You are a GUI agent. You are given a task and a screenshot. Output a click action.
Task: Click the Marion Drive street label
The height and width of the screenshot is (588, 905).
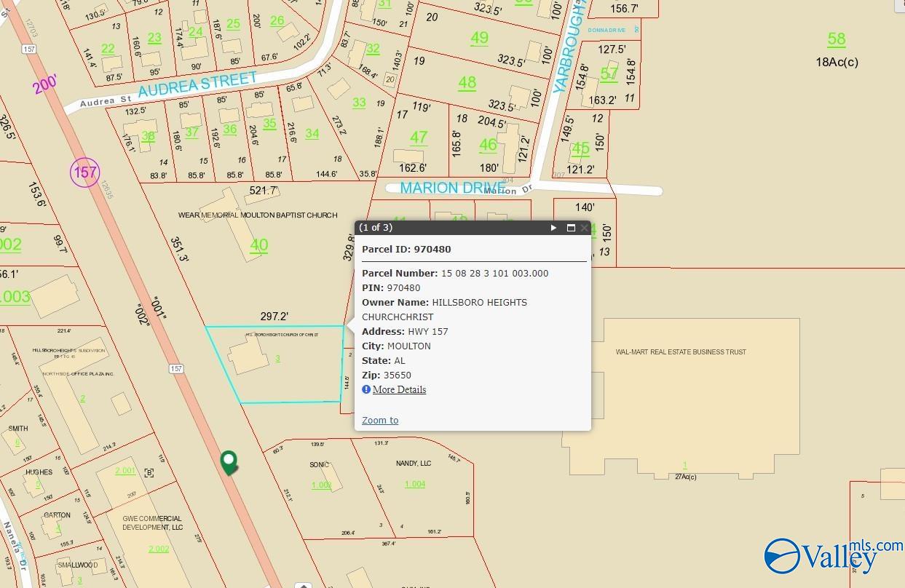[452, 188]
